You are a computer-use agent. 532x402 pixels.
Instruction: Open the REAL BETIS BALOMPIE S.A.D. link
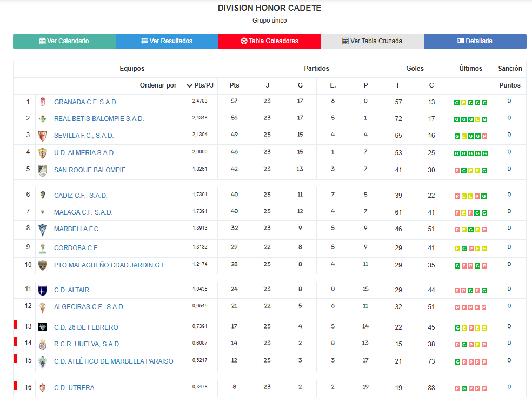99,119
